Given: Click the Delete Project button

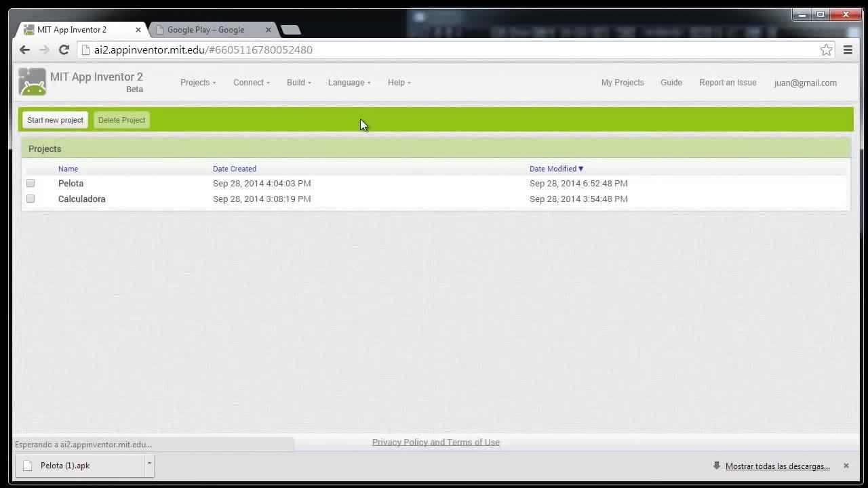Looking at the screenshot, I should tap(121, 120).
